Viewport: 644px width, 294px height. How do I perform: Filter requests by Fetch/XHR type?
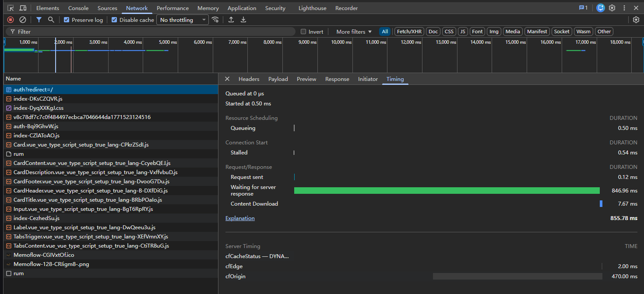(x=409, y=31)
